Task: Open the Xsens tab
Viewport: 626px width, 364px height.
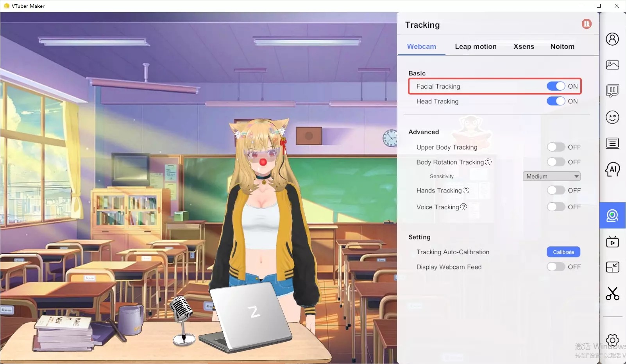Action: pyautogui.click(x=524, y=46)
